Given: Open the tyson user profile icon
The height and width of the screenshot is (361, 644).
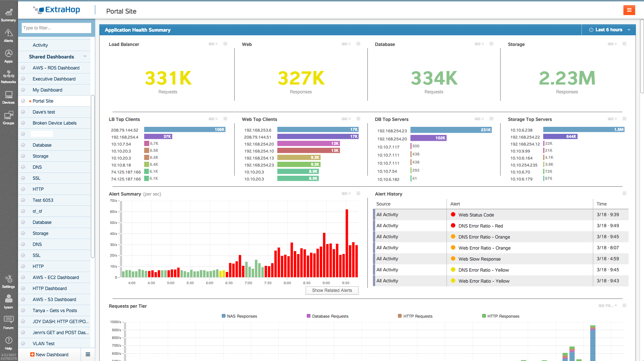Looking at the screenshot, I should (x=8, y=302).
